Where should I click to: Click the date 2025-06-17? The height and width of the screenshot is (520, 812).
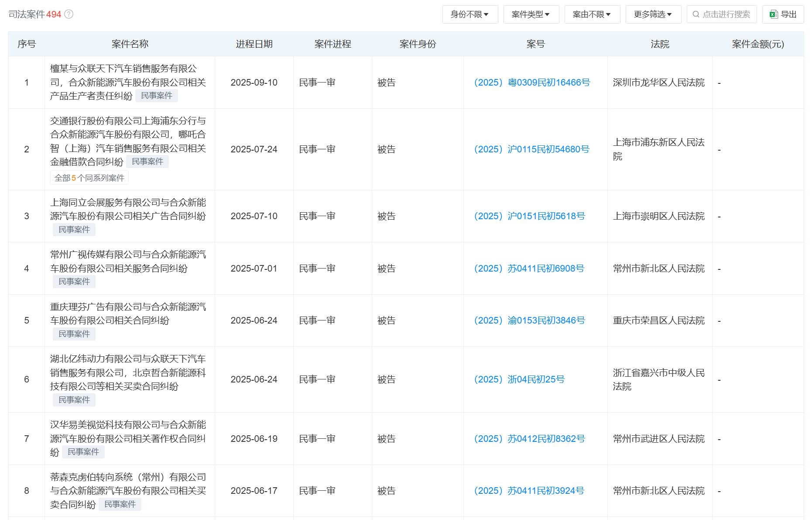[x=254, y=491]
